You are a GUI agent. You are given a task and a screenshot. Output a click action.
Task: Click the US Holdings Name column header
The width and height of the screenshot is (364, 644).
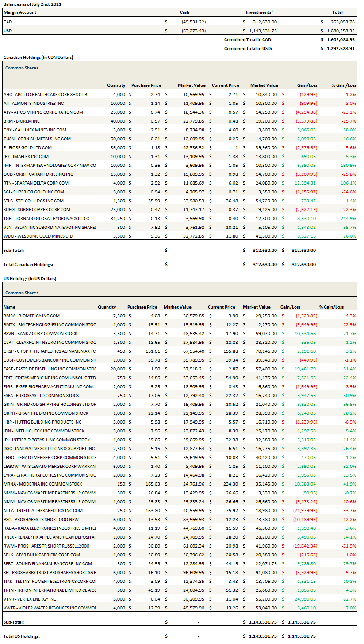[x=9, y=307]
